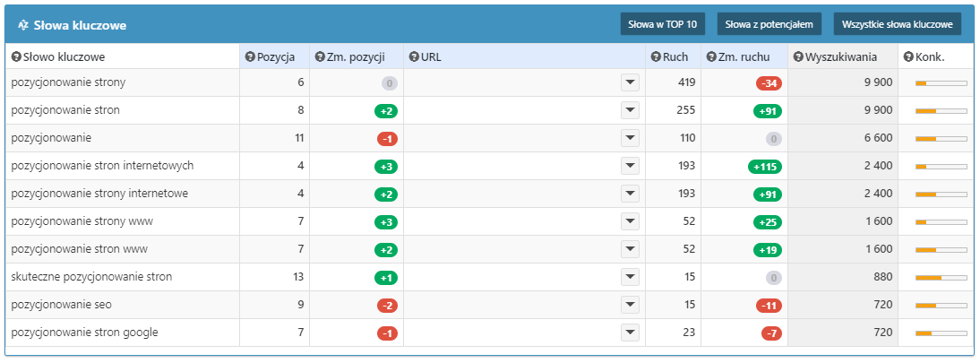Click help icon for Wyszukiwania column
The image size is (980, 363).
(799, 57)
